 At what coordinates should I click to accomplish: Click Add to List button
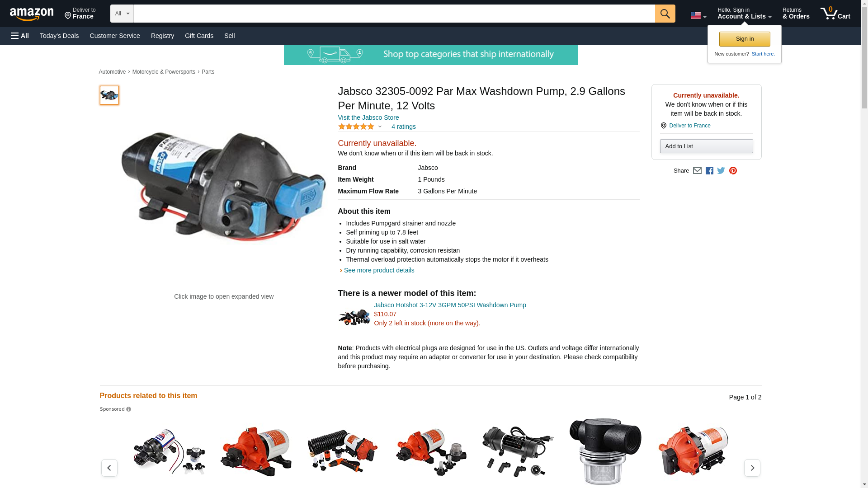coord(706,146)
